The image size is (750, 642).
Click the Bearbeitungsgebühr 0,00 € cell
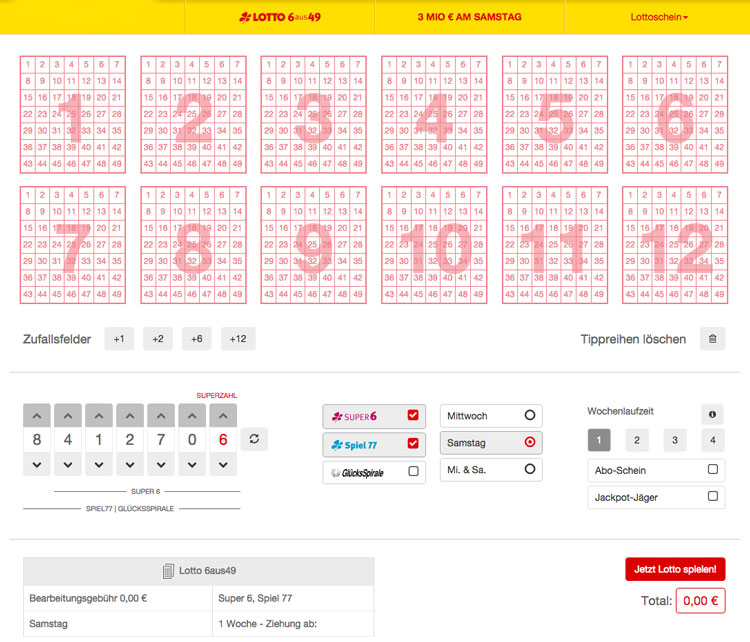pos(118,598)
